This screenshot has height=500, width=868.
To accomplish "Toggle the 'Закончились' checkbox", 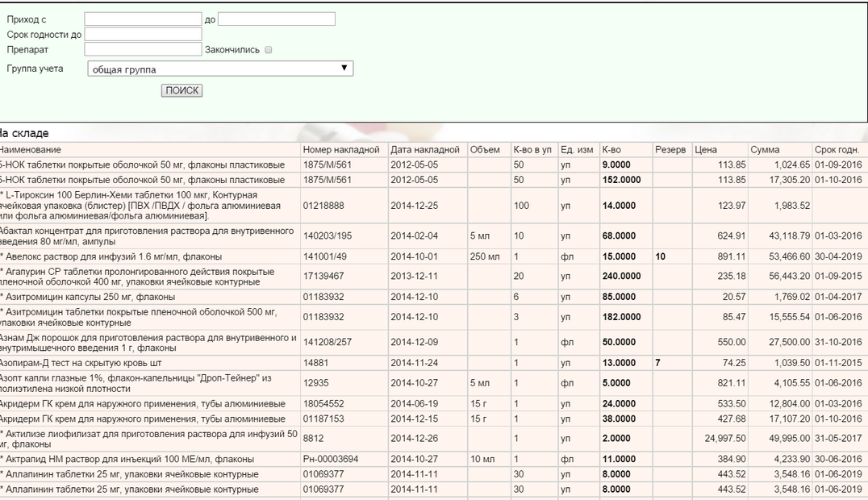I will 269,50.
